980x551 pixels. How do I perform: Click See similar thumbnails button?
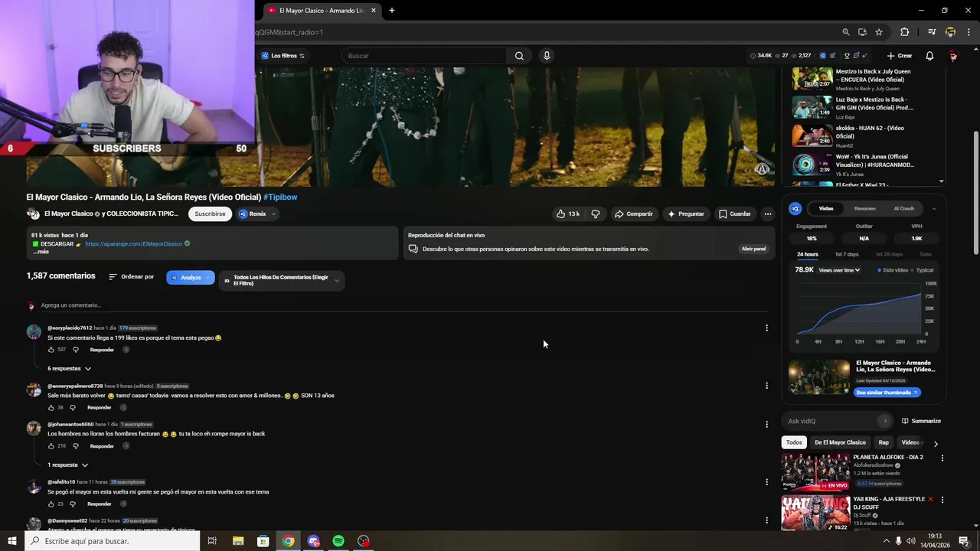coord(887,393)
